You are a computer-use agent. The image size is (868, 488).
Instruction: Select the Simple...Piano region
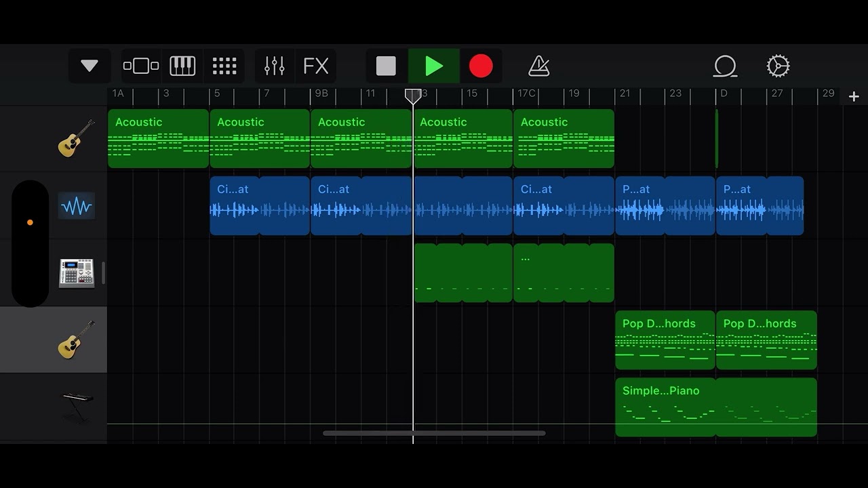click(716, 407)
